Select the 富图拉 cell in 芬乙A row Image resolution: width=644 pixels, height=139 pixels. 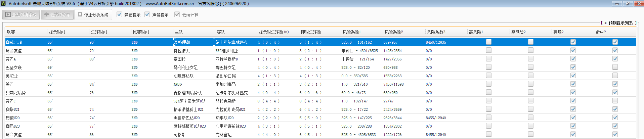[x=179, y=59]
